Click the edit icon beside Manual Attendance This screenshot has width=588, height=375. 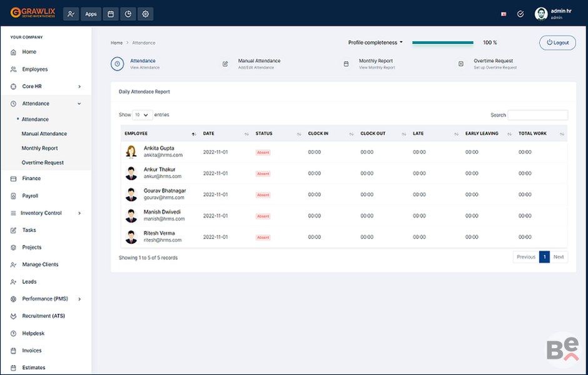pos(225,64)
